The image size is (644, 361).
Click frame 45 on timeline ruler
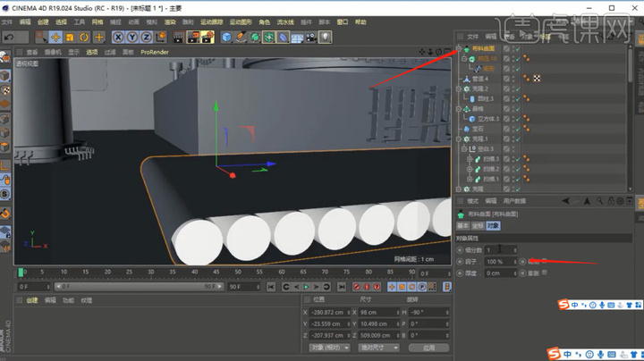pos(216,272)
